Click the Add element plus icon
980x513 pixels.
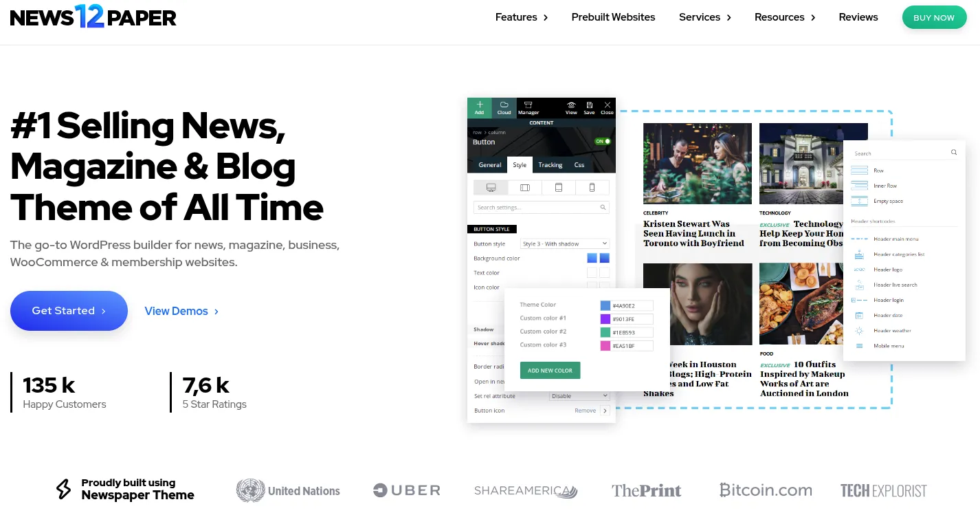click(x=479, y=105)
